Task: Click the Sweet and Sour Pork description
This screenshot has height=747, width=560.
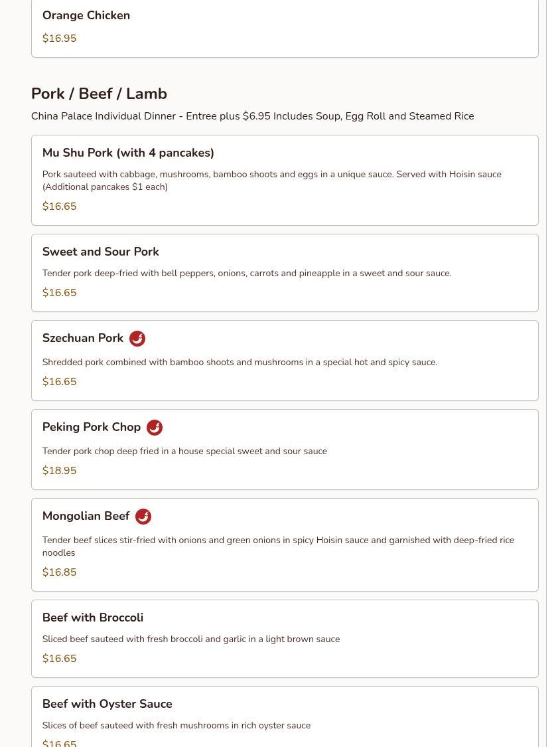Action: pyautogui.click(x=247, y=274)
